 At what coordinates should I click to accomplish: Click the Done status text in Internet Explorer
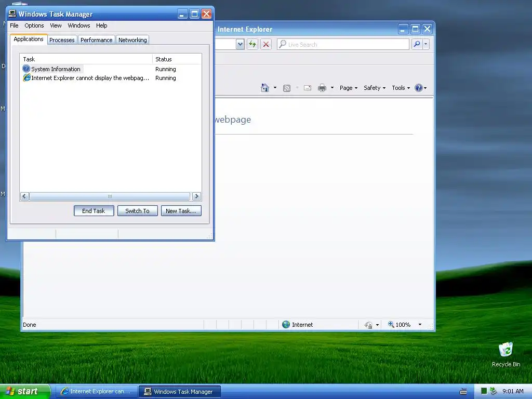30,325
